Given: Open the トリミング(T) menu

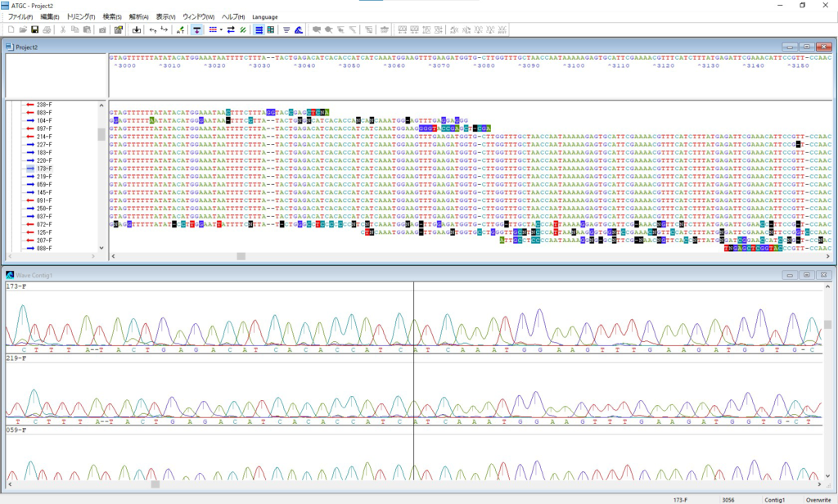Looking at the screenshot, I should 81,17.
